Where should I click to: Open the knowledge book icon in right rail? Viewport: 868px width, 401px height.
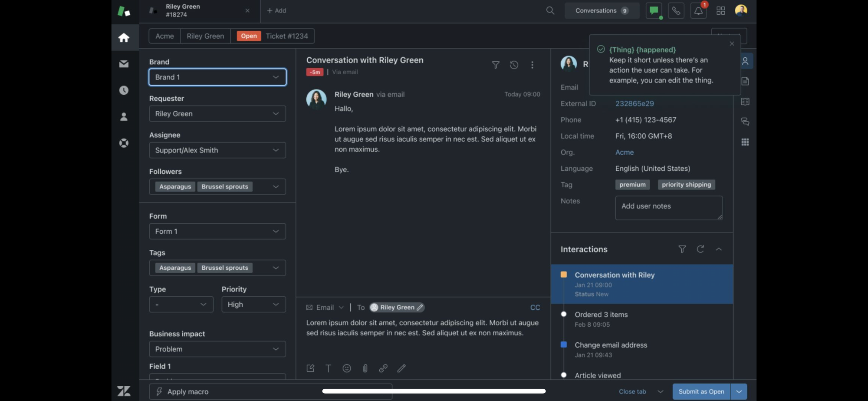tap(745, 102)
